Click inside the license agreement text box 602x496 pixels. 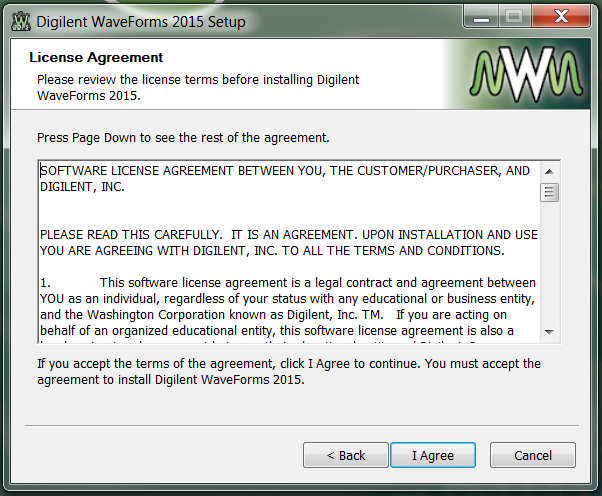click(289, 251)
